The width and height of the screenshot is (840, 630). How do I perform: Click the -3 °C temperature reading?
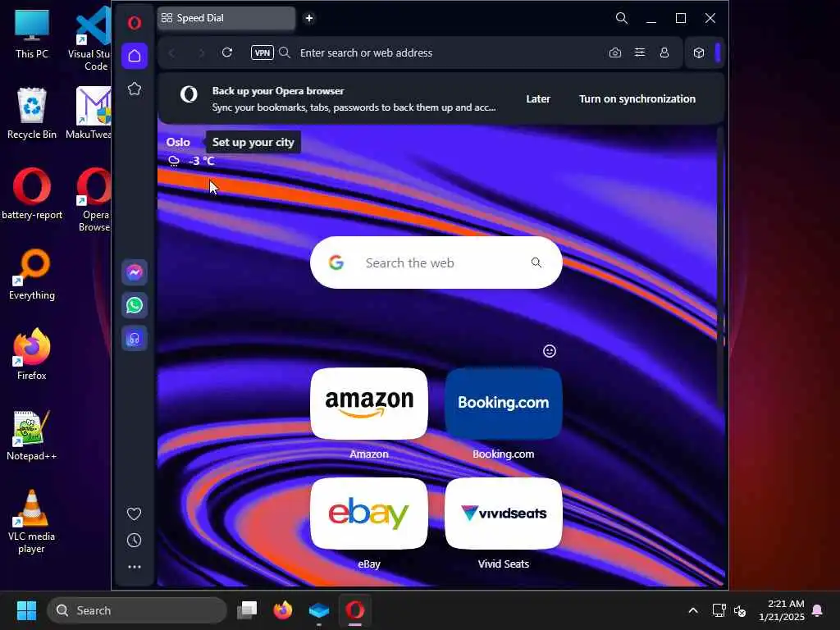pos(202,161)
